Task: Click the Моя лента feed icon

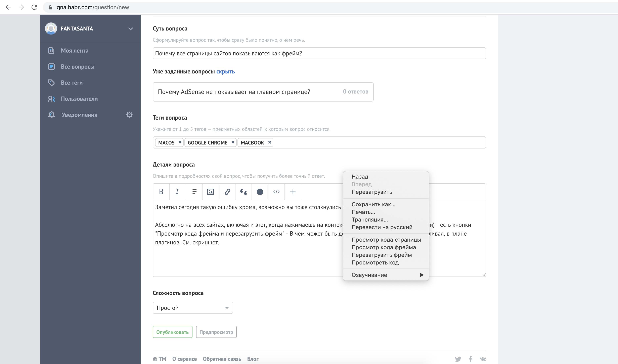Action: click(51, 51)
